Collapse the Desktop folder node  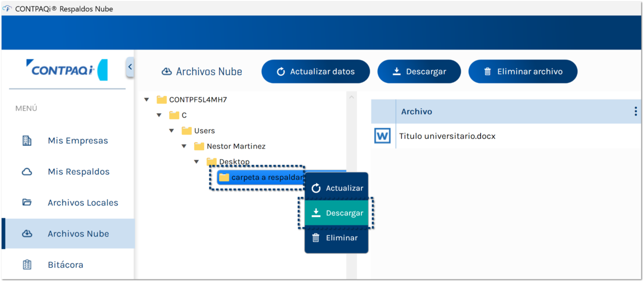click(196, 162)
